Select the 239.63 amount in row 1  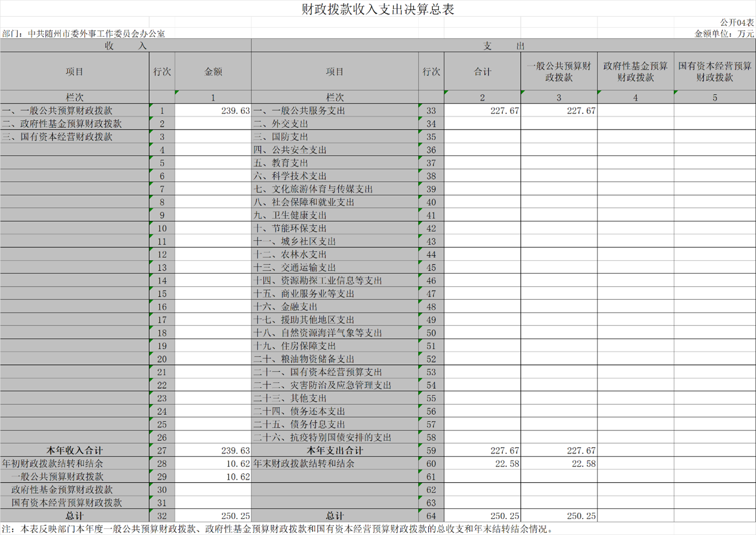213,111
